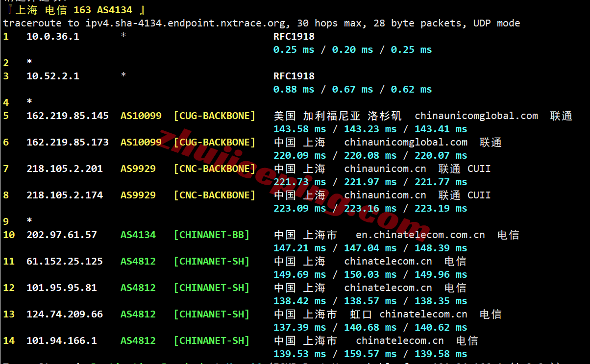
Task: Click hop number 12
Action: 9,288
